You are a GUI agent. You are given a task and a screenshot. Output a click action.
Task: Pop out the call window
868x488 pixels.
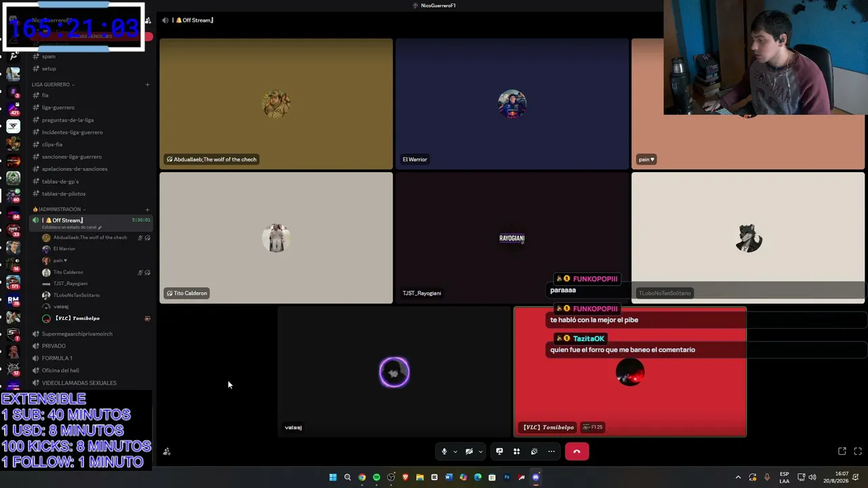(x=842, y=451)
